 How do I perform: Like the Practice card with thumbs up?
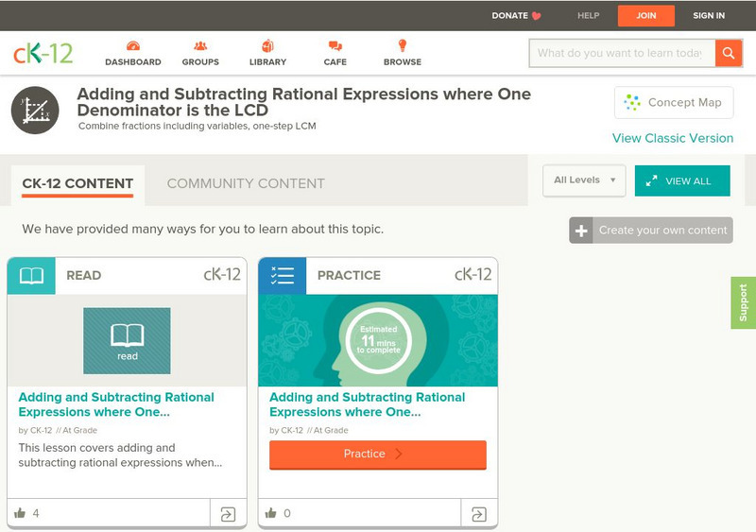(271, 514)
